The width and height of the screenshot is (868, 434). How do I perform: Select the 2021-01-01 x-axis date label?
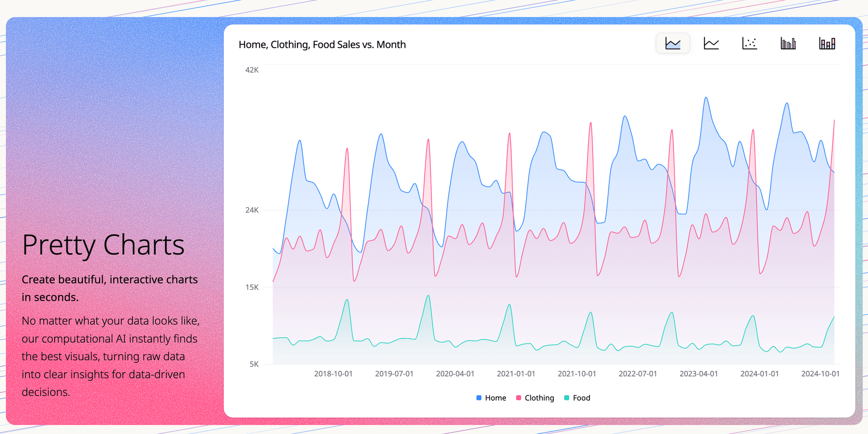tap(516, 374)
